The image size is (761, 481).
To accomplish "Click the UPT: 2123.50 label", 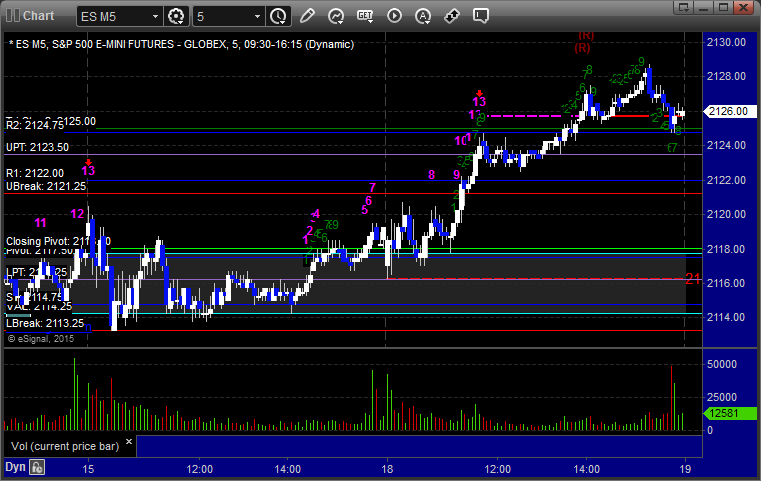I will coord(37,147).
